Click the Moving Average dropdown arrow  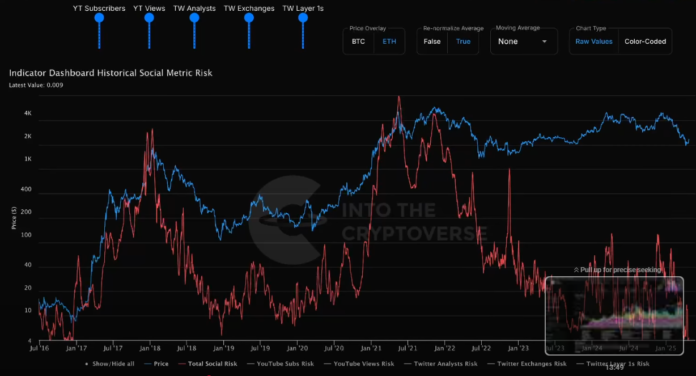(544, 42)
